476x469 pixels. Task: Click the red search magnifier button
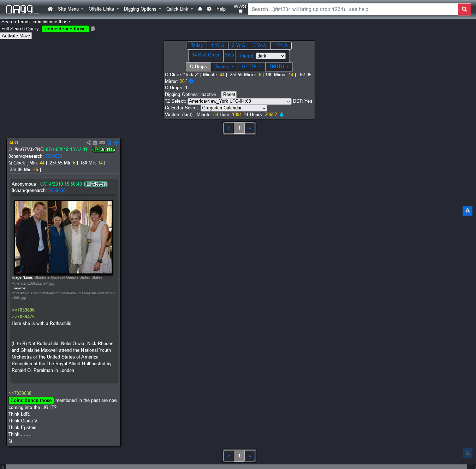[464, 9]
